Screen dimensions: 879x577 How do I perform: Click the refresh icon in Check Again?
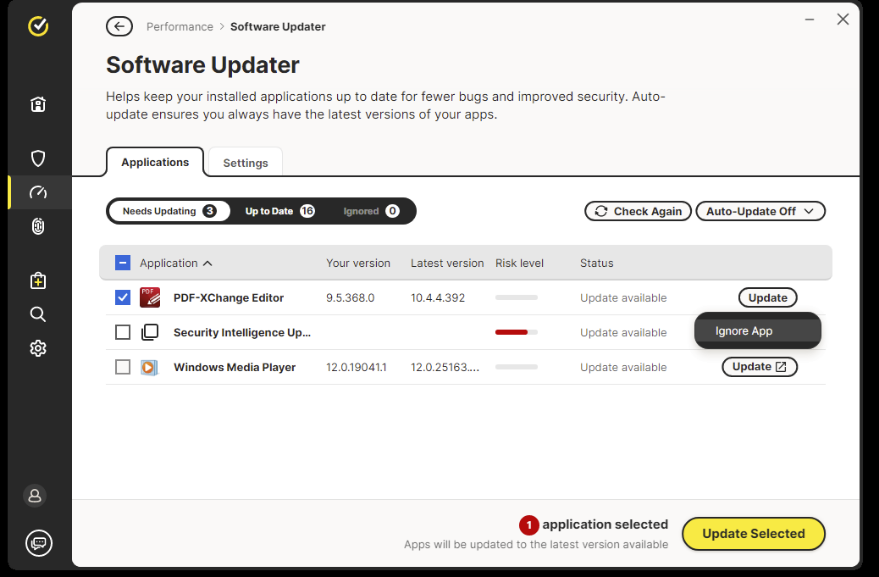pyautogui.click(x=601, y=211)
